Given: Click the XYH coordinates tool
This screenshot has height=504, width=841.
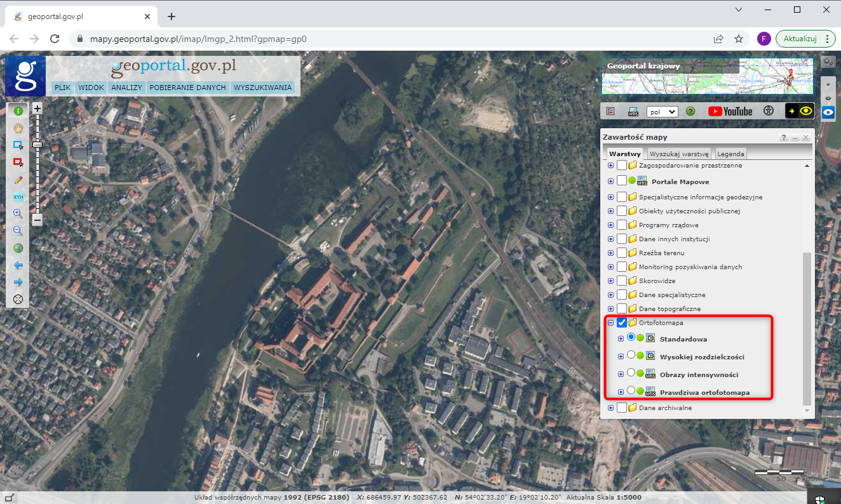Looking at the screenshot, I should [x=18, y=197].
